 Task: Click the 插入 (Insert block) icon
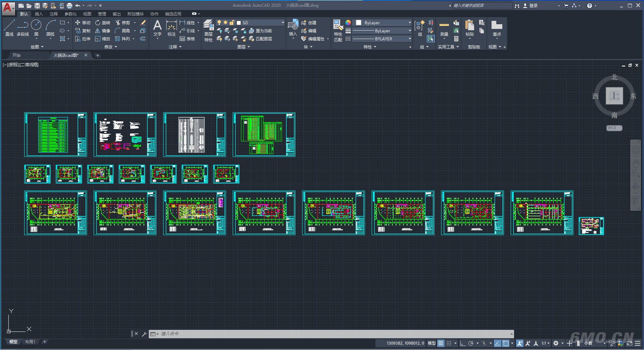pyautogui.click(x=293, y=28)
